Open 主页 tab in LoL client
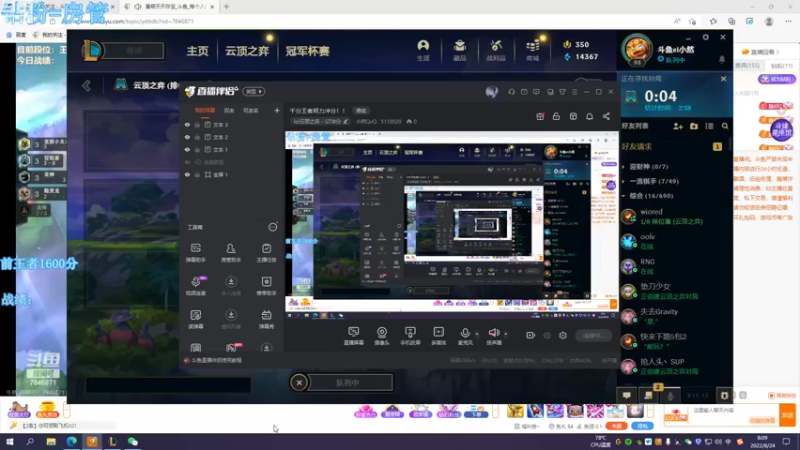 [197, 51]
